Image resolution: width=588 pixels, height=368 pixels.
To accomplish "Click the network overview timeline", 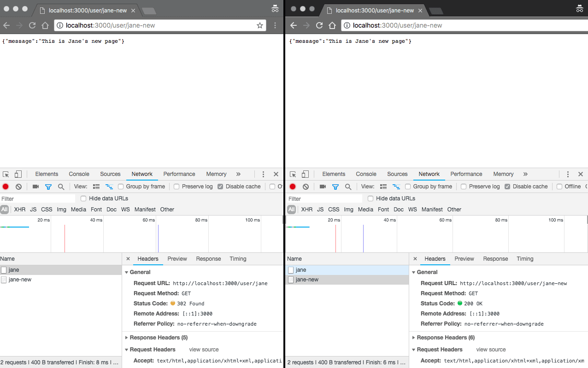I will (x=138, y=235).
